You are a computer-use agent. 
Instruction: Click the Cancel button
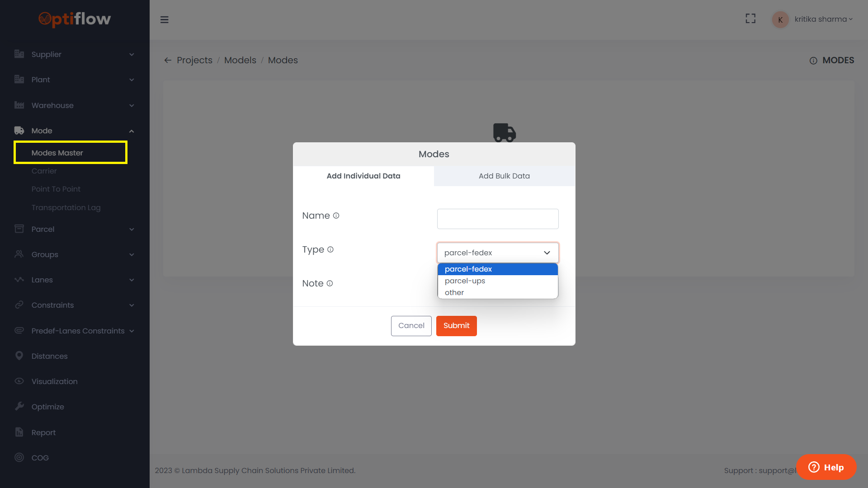point(411,325)
